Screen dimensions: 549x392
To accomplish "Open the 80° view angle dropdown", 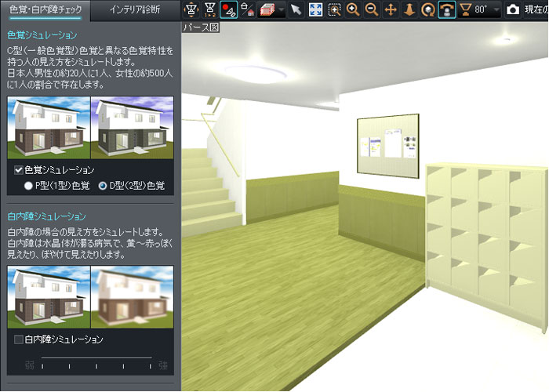I will (x=495, y=10).
